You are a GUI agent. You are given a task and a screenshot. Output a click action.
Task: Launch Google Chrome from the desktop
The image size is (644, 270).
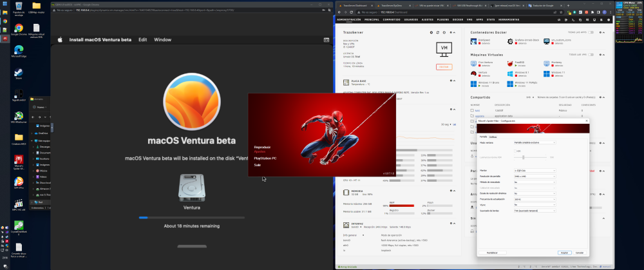point(19,28)
